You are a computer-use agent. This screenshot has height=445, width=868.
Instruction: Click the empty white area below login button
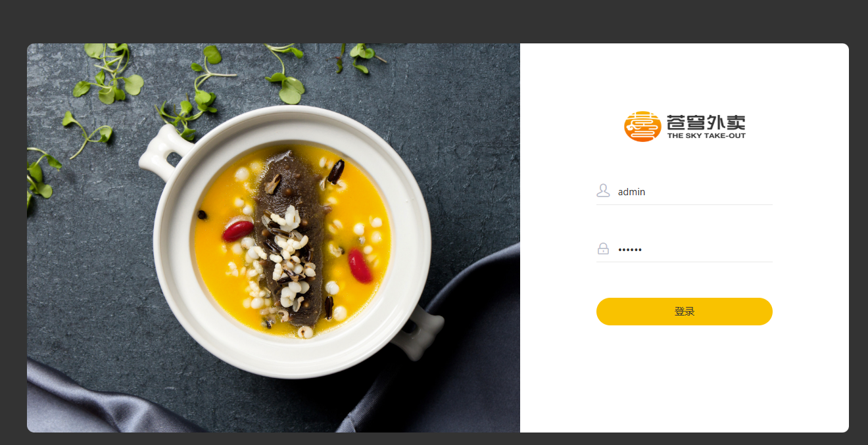pyautogui.click(x=684, y=381)
